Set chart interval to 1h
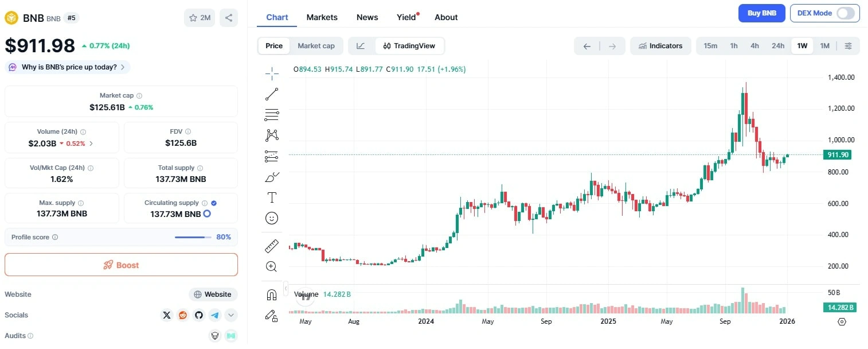The height and width of the screenshot is (349, 868). coord(734,46)
